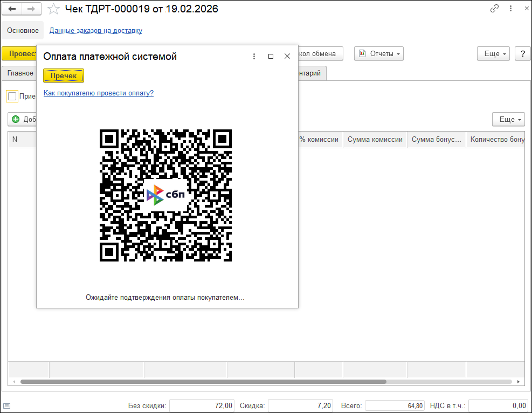Click the НДС в т.ч. field
The width and height of the screenshot is (532, 413).
(x=499, y=405)
